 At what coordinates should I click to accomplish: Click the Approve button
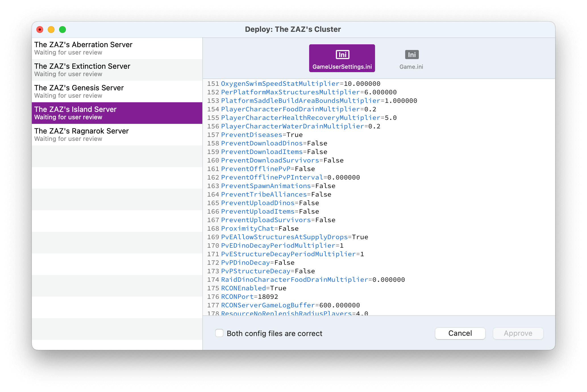click(x=518, y=333)
